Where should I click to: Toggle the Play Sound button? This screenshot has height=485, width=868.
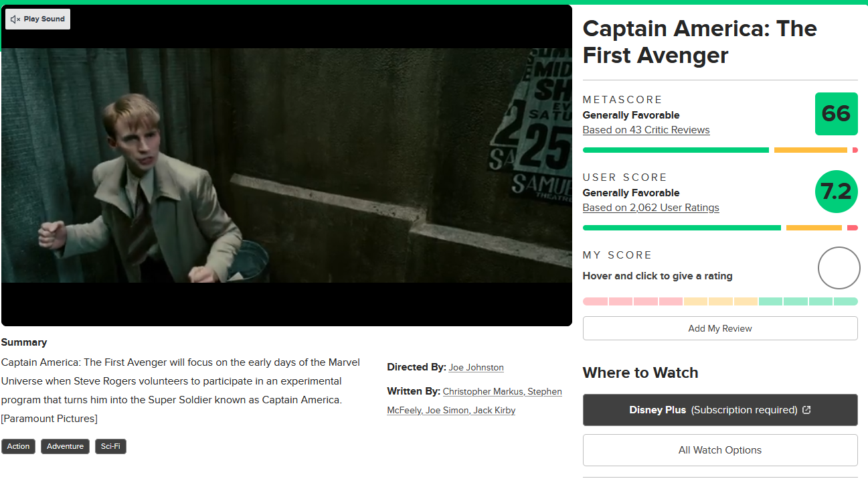click(38, 19)
